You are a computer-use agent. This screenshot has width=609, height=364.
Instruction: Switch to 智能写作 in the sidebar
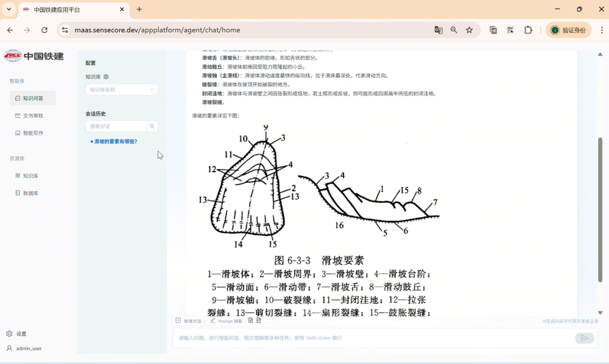point(33,133)
